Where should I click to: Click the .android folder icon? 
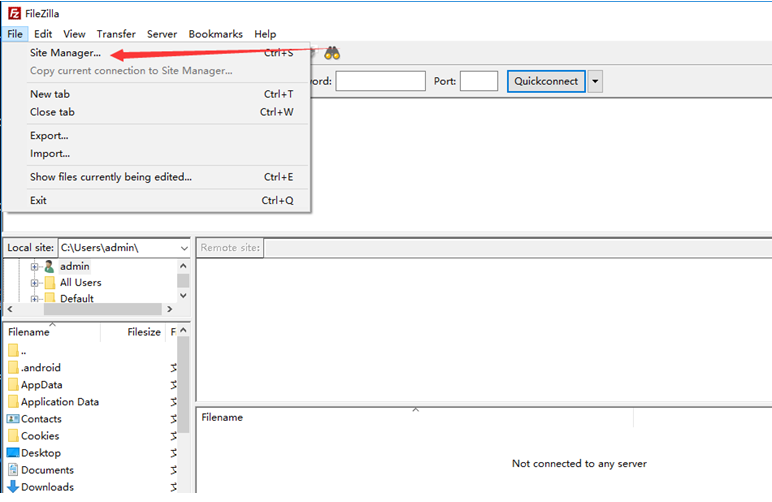[x=13, y=368]
